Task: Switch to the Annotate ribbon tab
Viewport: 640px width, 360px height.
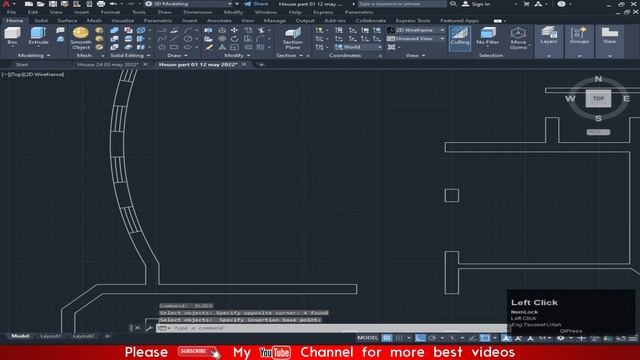Action: click(219, 20)
